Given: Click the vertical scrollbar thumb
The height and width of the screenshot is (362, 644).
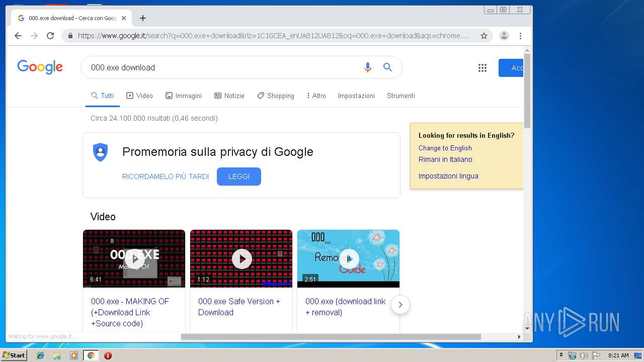Looking at the screenshot, I should (x=527, y=90).
